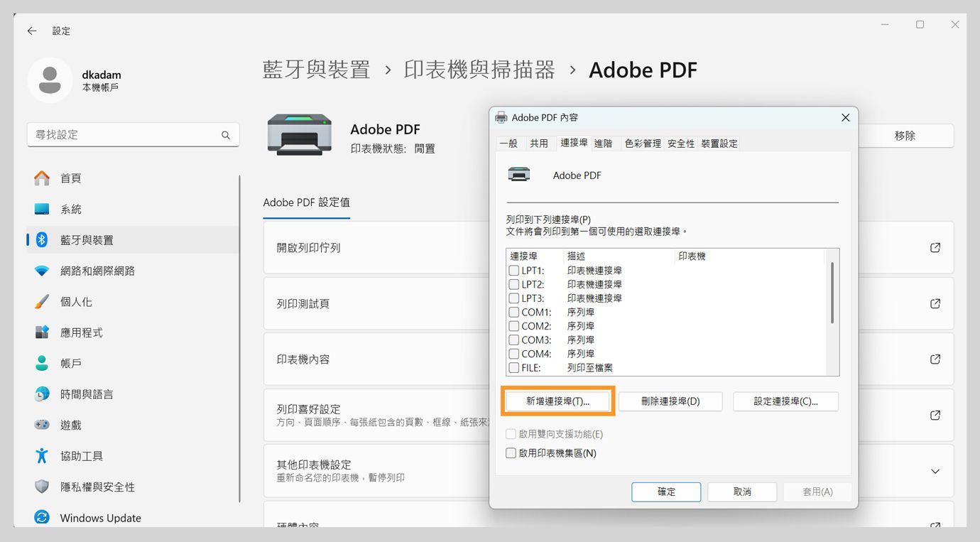Open 帳戶 settings using the person icon
Screen dimensions: 980x542
coord(43,363)
